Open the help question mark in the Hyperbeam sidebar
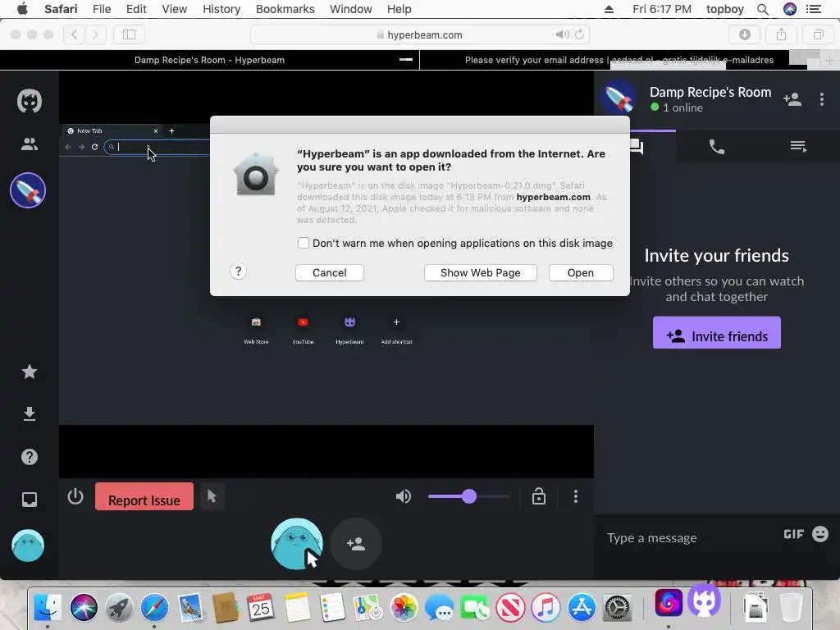 tap(29, 456)
